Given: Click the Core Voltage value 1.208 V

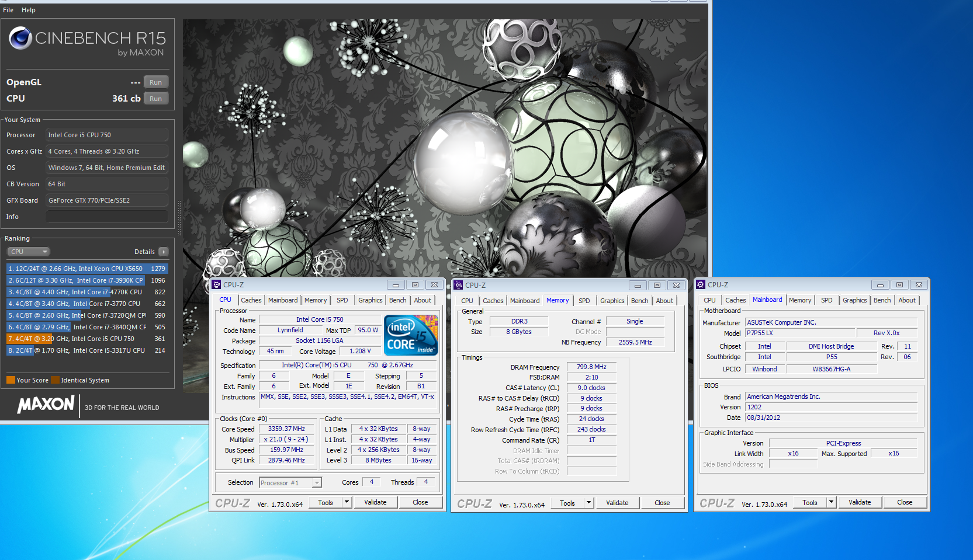Looking at the screenshot, I should click(x=360, y=351).
